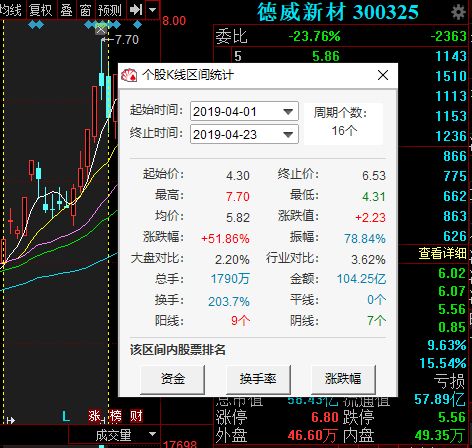Click the 涨跌幅 value +51.86%
This screenshot has height=448, width=472.
pyautogui.click(x=225, y=239)
